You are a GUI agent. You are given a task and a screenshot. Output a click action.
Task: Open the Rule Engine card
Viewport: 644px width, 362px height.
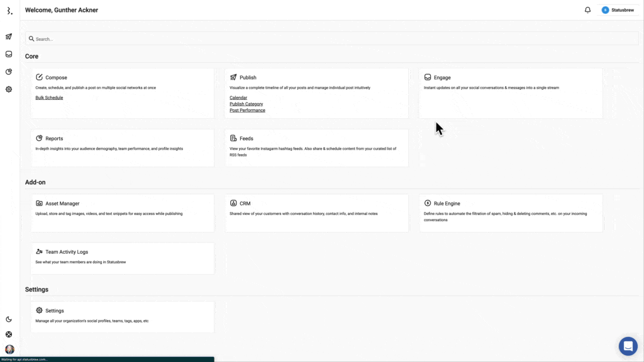[510, 204]
